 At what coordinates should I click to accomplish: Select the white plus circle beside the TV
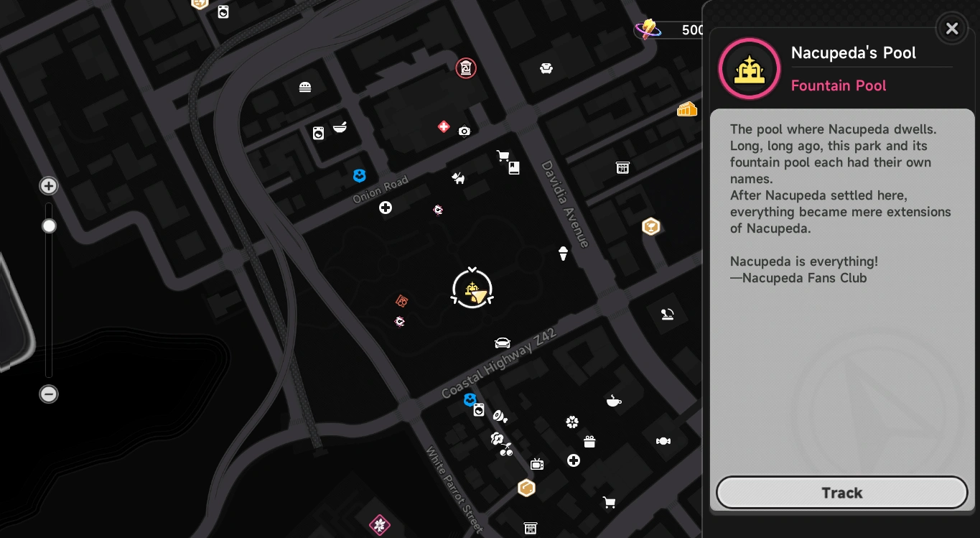574,460
